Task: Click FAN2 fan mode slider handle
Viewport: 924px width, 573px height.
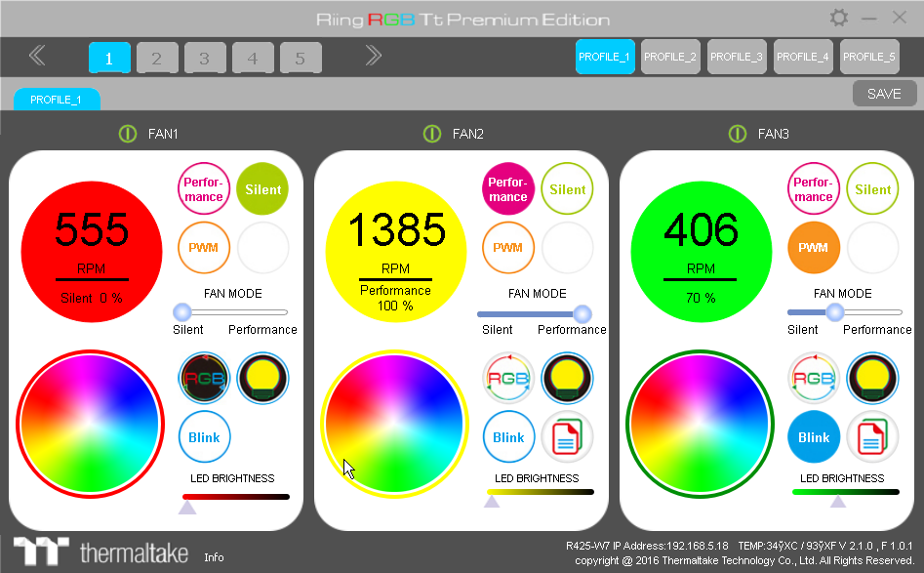Action: [583, 313]
